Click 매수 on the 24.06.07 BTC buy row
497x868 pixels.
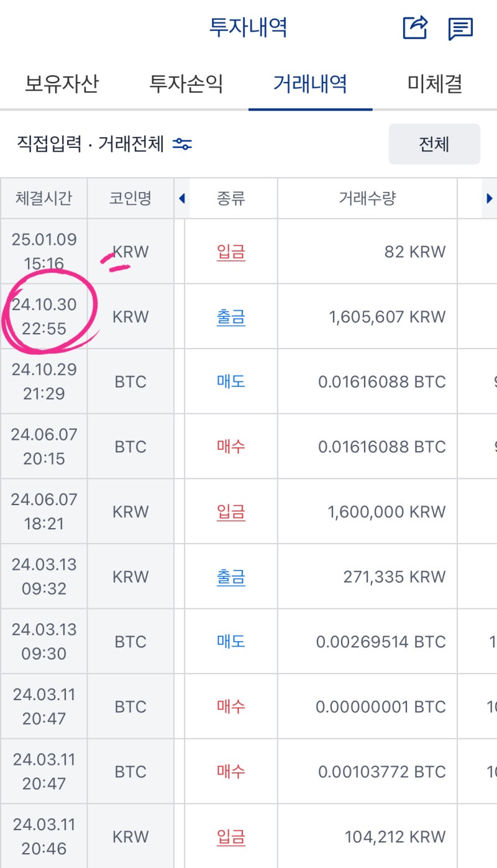[x=231, y=446]
